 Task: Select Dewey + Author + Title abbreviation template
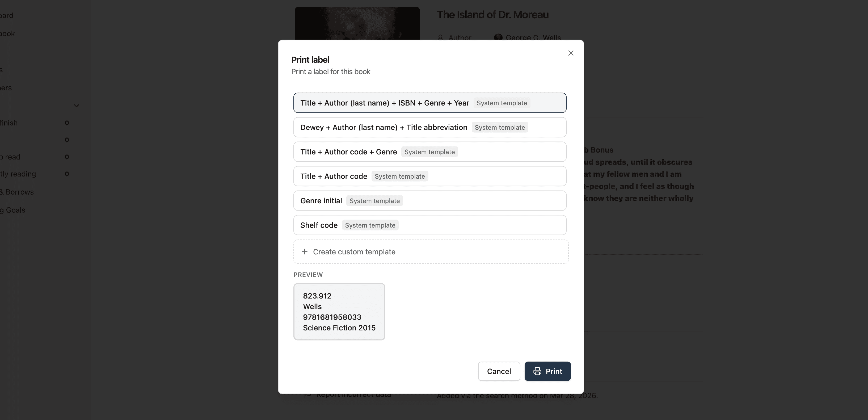384,127
